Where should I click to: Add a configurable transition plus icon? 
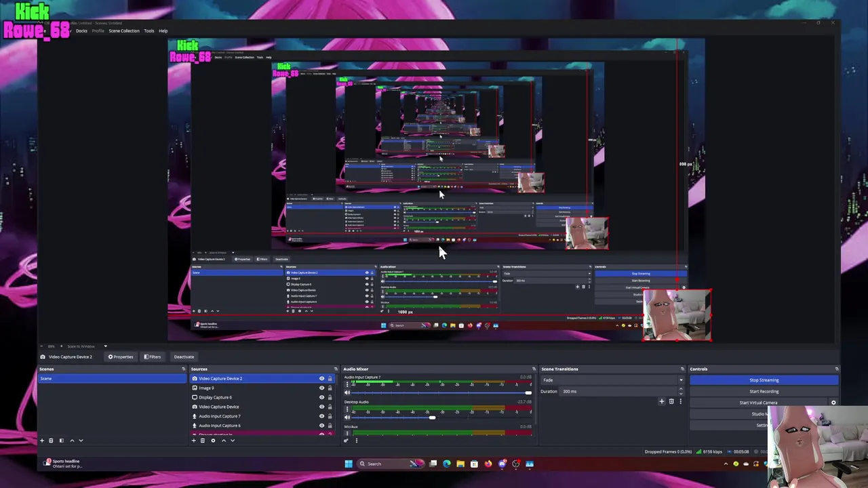(662, 401)
